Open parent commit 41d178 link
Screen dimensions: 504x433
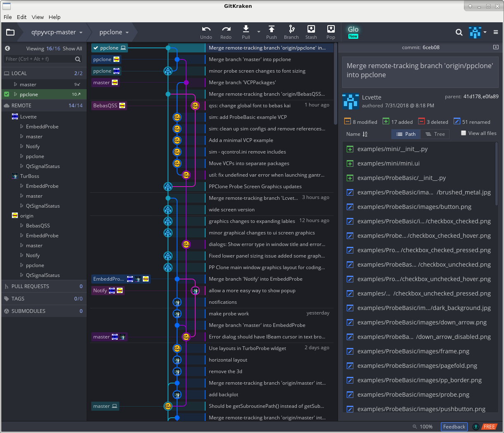[471, 97]
